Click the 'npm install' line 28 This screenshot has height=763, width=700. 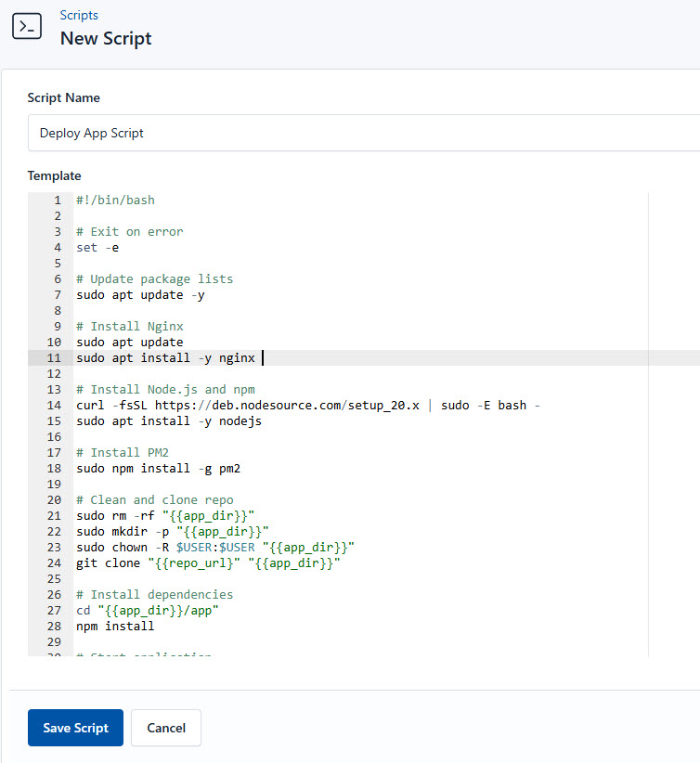115,627
